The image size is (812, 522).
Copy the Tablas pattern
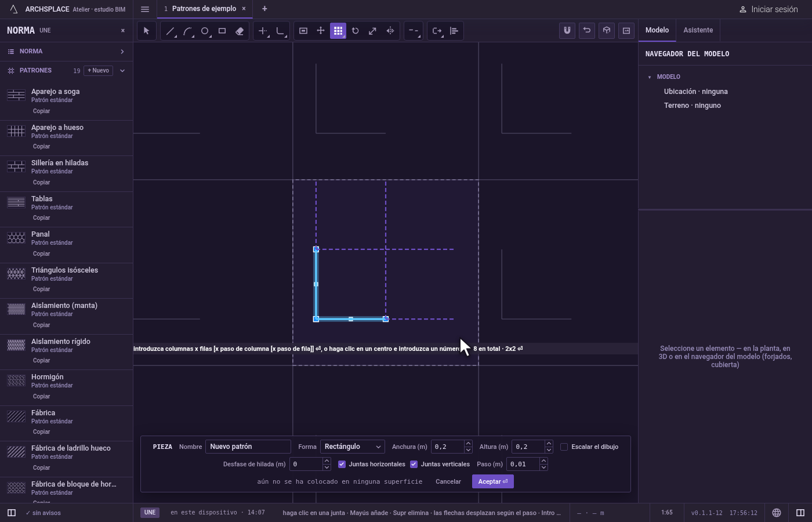(x=41, y=218)
